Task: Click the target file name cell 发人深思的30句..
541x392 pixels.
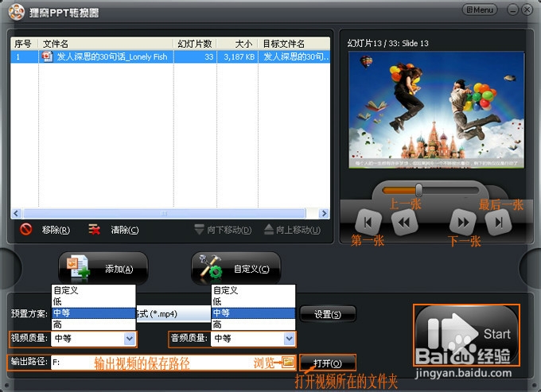Action: point(294,57)
